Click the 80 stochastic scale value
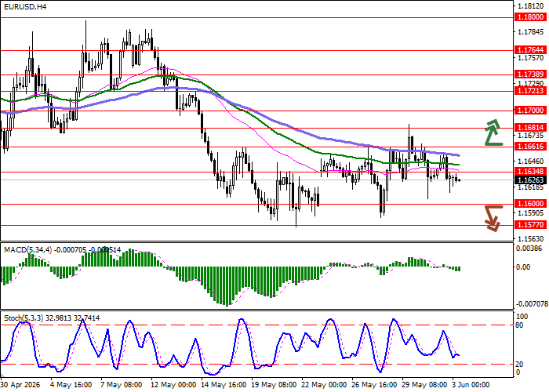Image resolution: width=549 pixels, height=392 pixels. coord(520,325)
